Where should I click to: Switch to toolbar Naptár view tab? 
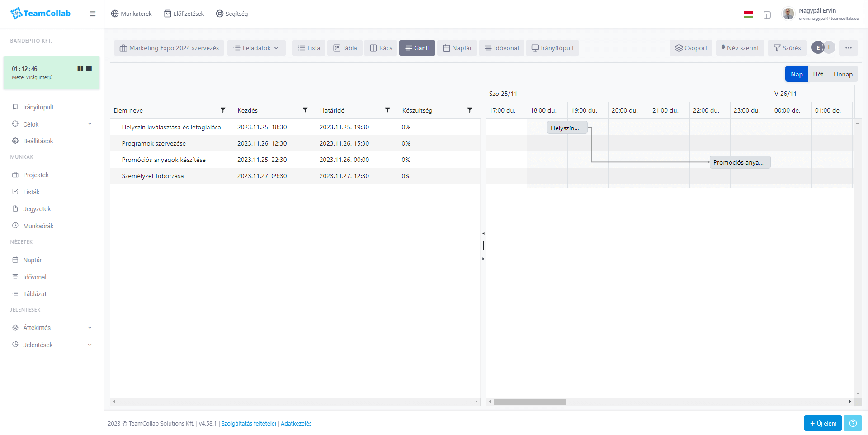[x=457, y=48]
